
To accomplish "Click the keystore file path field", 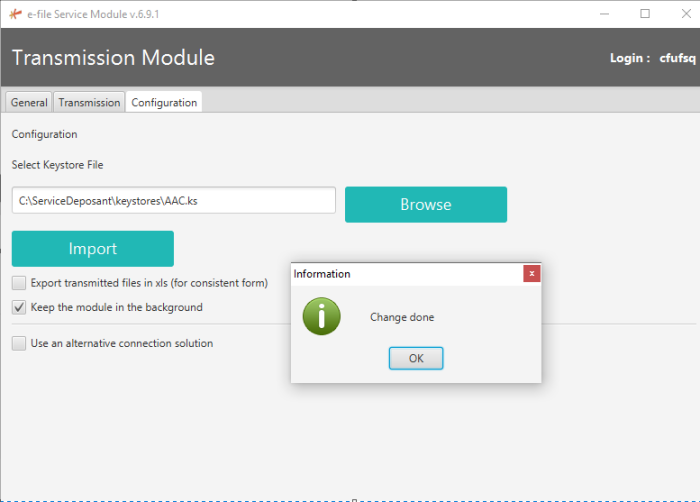I will tap(174, 200).
